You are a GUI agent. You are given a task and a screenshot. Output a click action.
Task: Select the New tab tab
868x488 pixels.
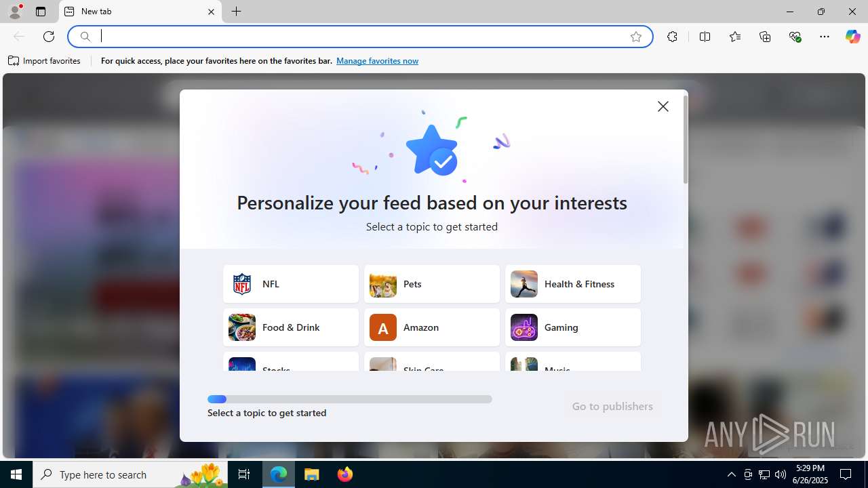140,12
